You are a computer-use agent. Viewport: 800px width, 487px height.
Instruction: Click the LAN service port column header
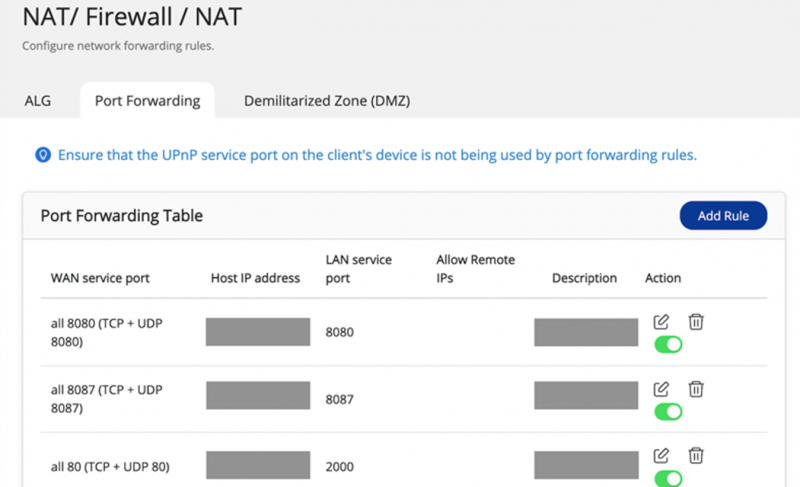(359, 269)
